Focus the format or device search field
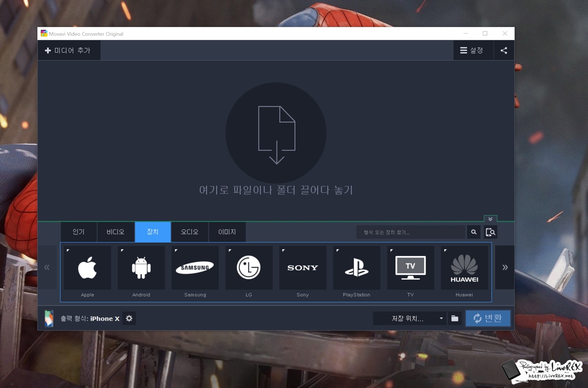588x388 pixels. point(411,232)
